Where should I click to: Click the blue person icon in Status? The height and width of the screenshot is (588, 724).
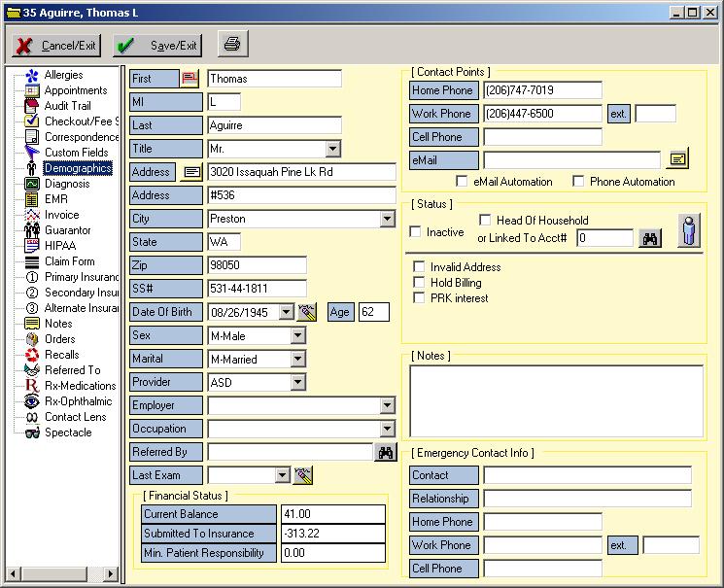coord(689,230)
